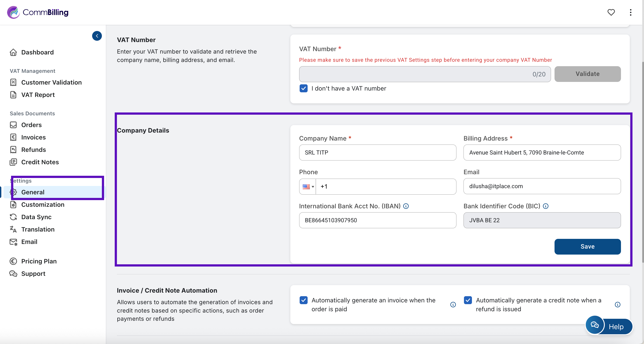Click the IBAN info icon

(406, 206)
